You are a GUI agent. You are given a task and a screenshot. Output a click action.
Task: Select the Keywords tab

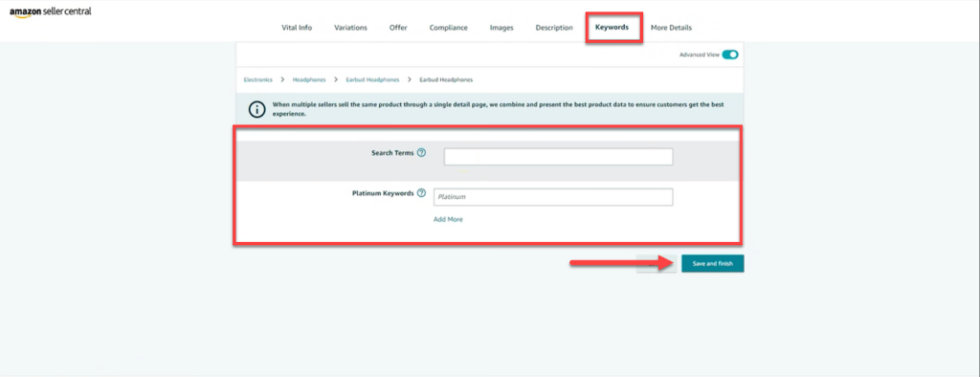click(612, 27)
